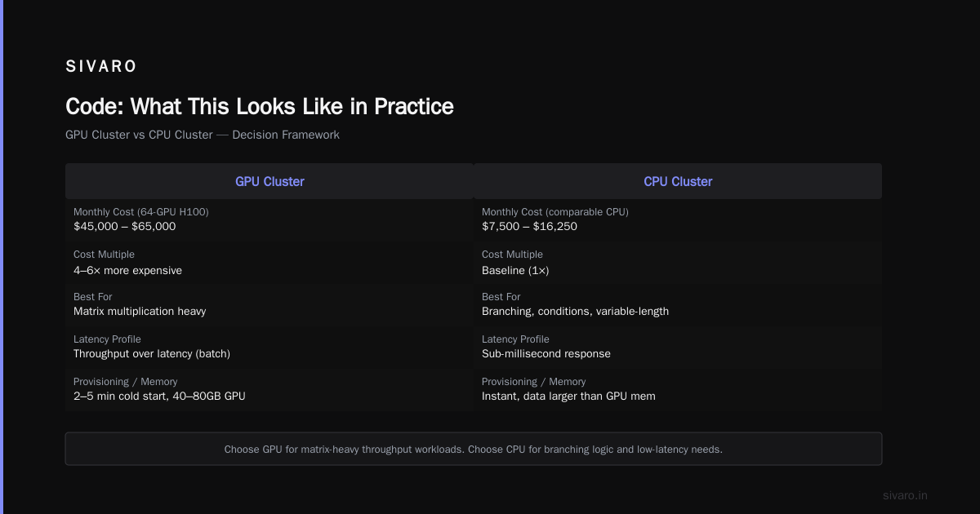The height and width of the screenshot is (514, 980).
Task: Click the summary recommendation box at bottom
Action: 474,449
